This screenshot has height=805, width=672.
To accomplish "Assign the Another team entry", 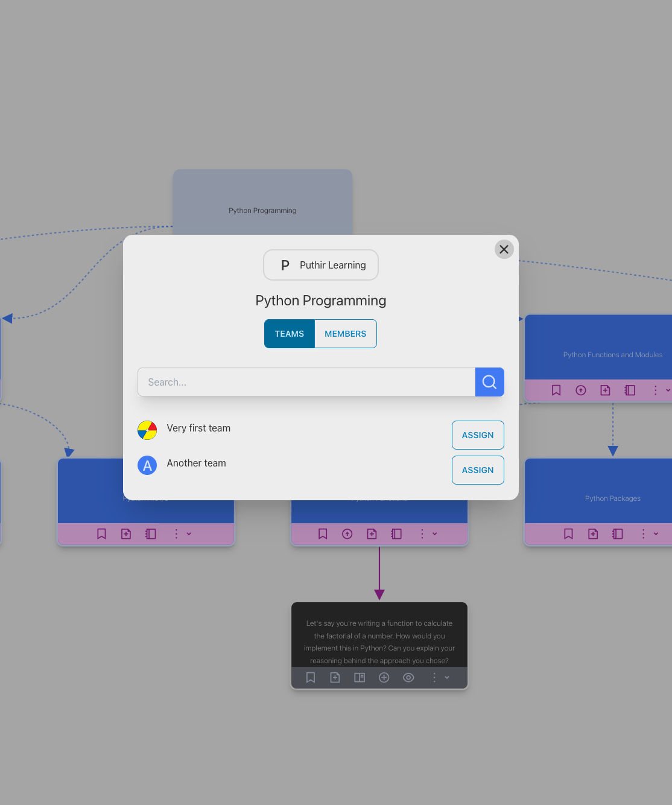I will pyautogui.click(x=477, y=470).
